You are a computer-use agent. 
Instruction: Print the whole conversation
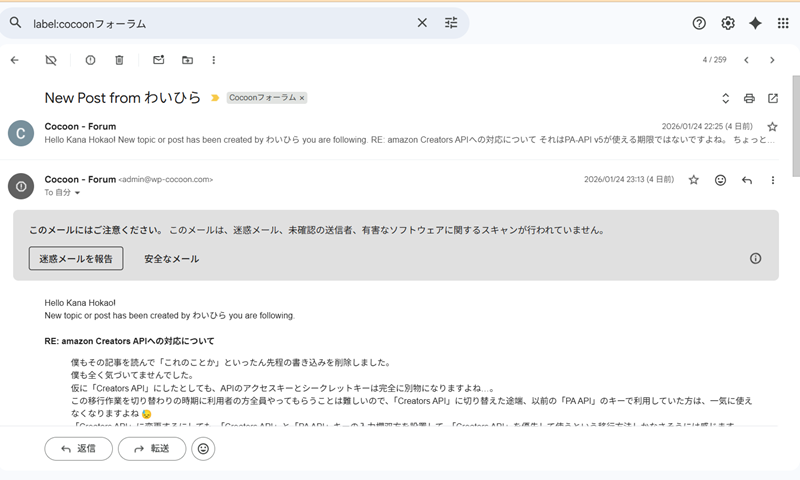pos(748,98)
